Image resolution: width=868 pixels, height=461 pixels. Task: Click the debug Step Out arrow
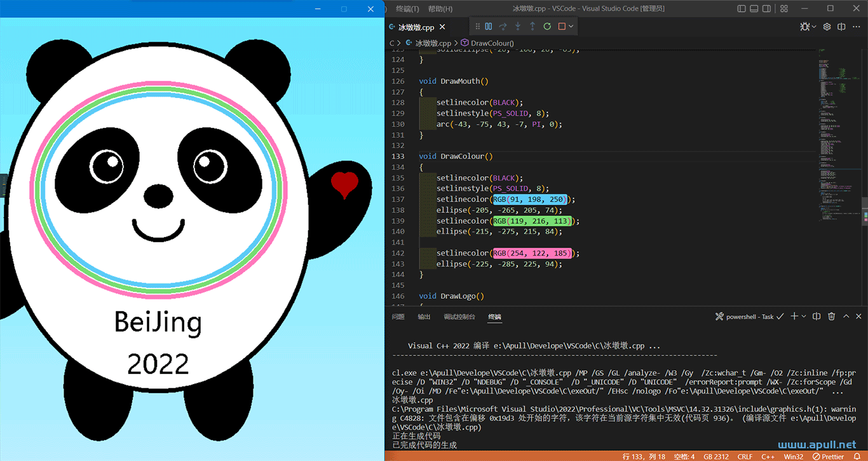pyautogui.click(x=532, y=27)
